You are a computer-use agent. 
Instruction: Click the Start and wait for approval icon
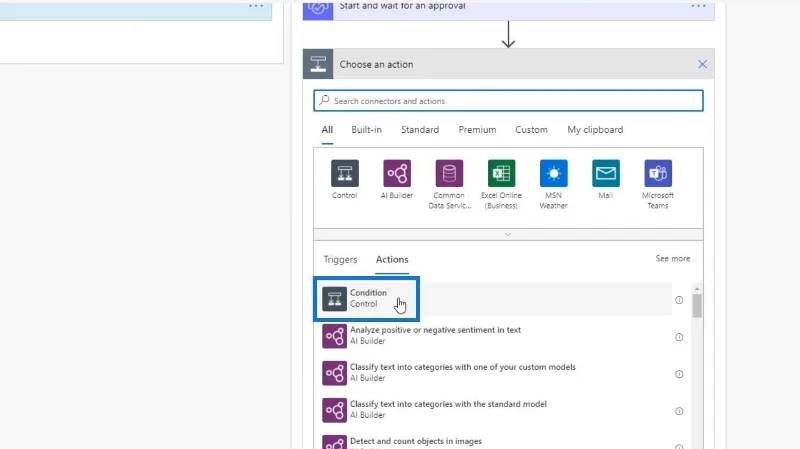(318, 9)
